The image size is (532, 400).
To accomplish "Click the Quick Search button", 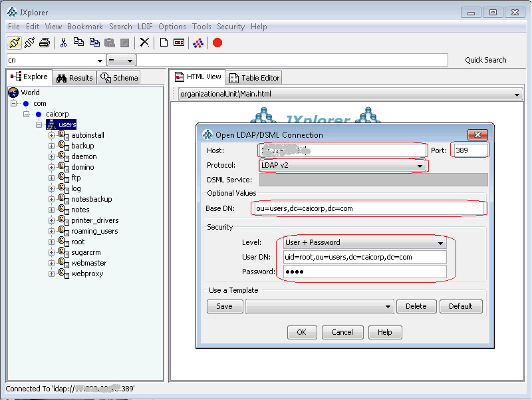I will [485, 60].
